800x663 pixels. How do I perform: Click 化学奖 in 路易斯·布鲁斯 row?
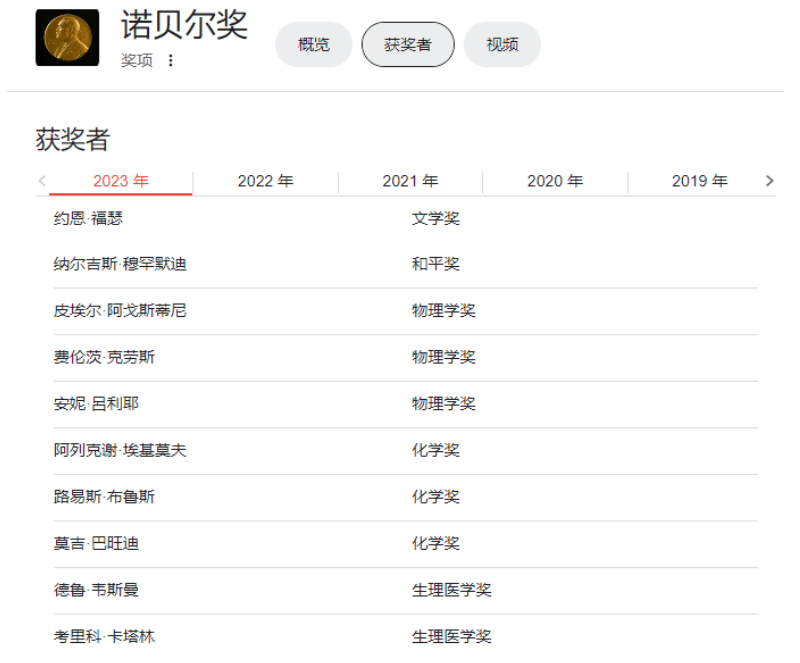tap(436, 497)
